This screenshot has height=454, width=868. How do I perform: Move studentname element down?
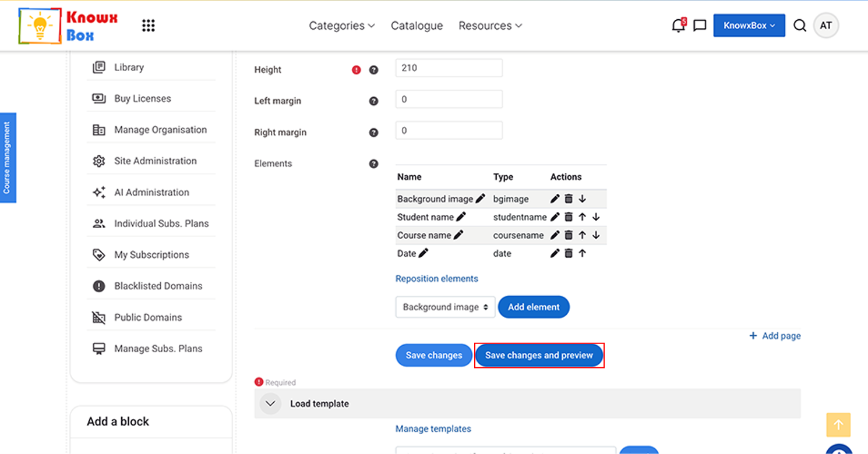click(x=595, y=217)
